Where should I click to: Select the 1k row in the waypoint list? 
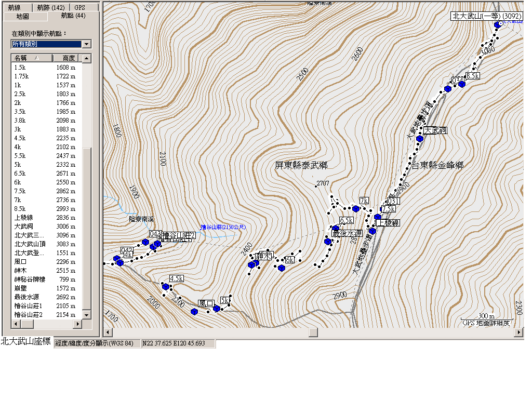(x=46, y=85)
